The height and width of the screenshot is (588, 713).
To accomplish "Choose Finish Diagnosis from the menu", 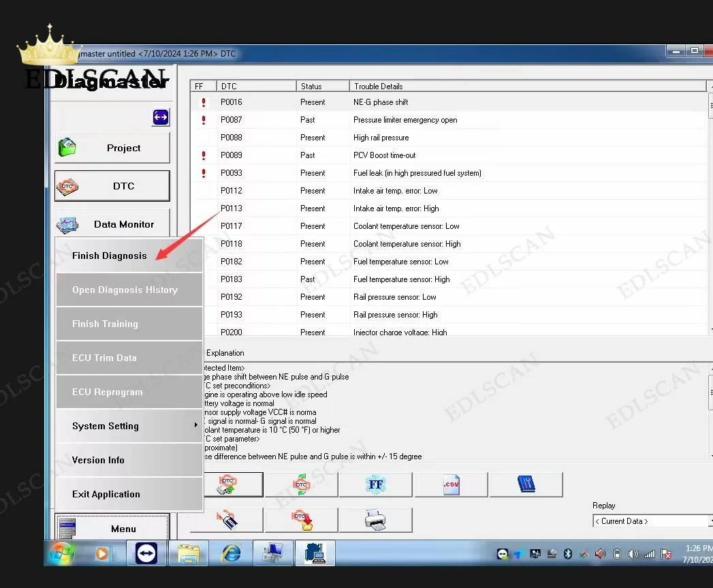I will (129, 256).
